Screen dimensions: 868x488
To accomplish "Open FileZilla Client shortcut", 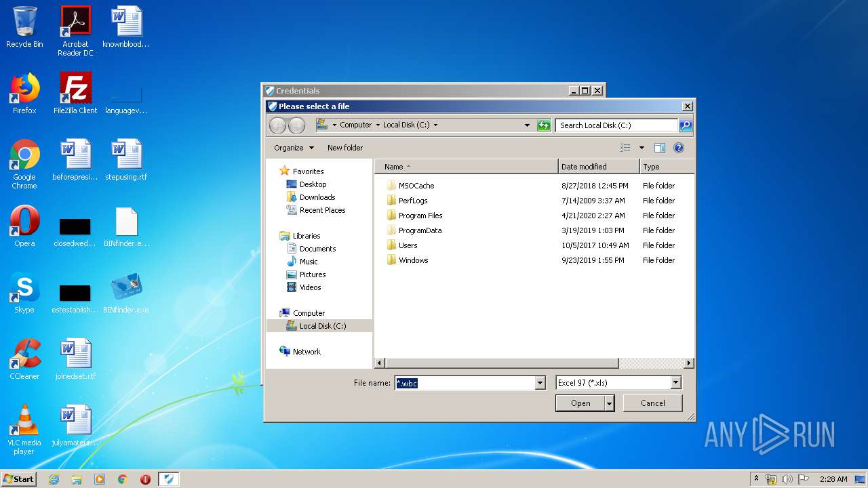I will 75,94.
